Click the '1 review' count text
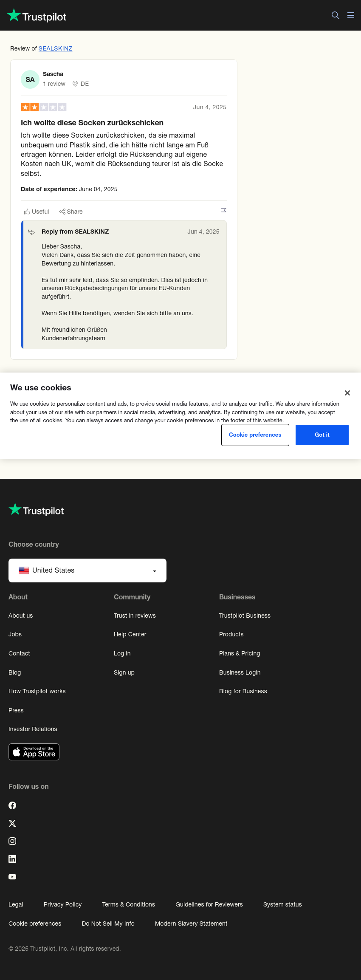This screenshot has width=361, height=980. pos(54,84)
